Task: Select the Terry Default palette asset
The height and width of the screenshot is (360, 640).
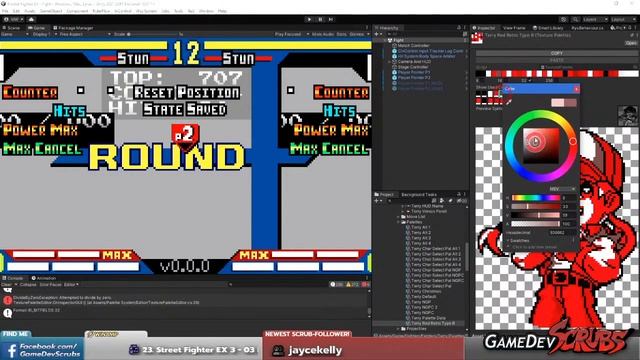Action: 421,297
